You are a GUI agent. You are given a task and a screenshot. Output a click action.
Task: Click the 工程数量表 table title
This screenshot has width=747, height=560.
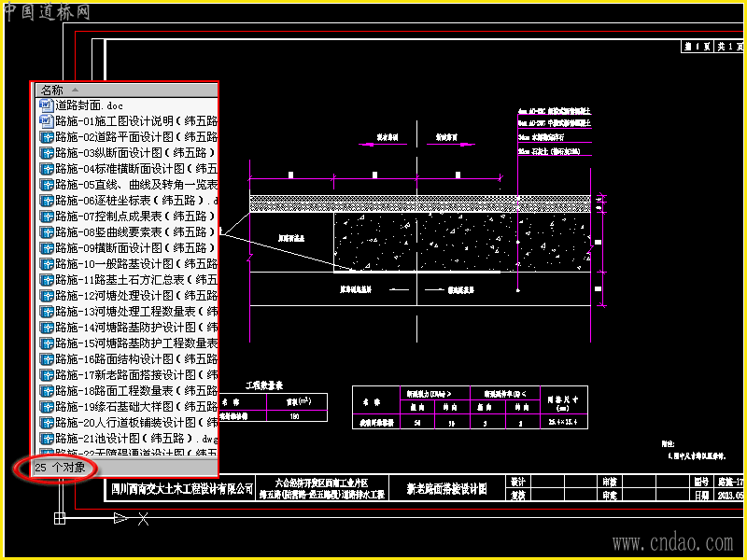(264, 385)
